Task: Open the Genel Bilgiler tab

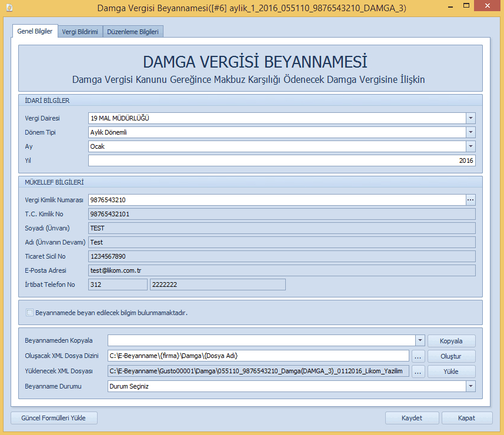Action: click(35, 31)
